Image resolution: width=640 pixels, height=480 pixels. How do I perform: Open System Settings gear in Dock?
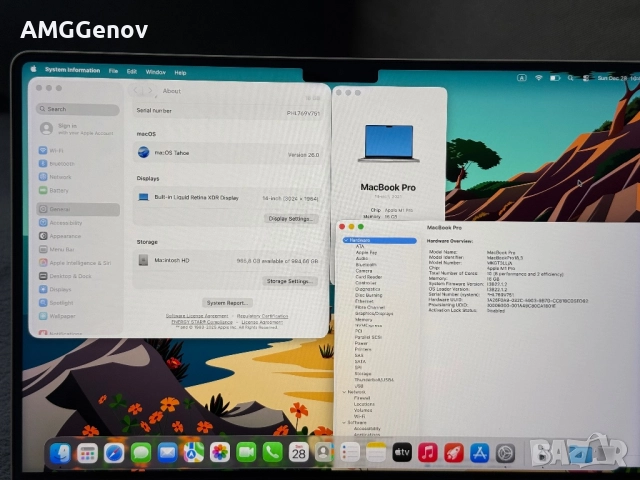click(505, 453)
